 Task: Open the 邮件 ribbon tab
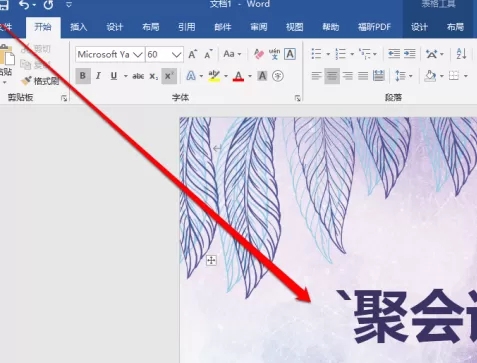pyautogui.click(x=223, y=27)
